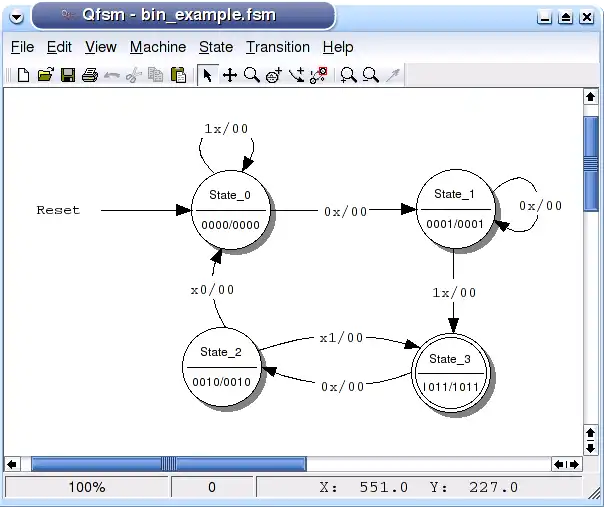Click the copy icon in the toolbar
The image size is (604, 507).
click(156, 75)
